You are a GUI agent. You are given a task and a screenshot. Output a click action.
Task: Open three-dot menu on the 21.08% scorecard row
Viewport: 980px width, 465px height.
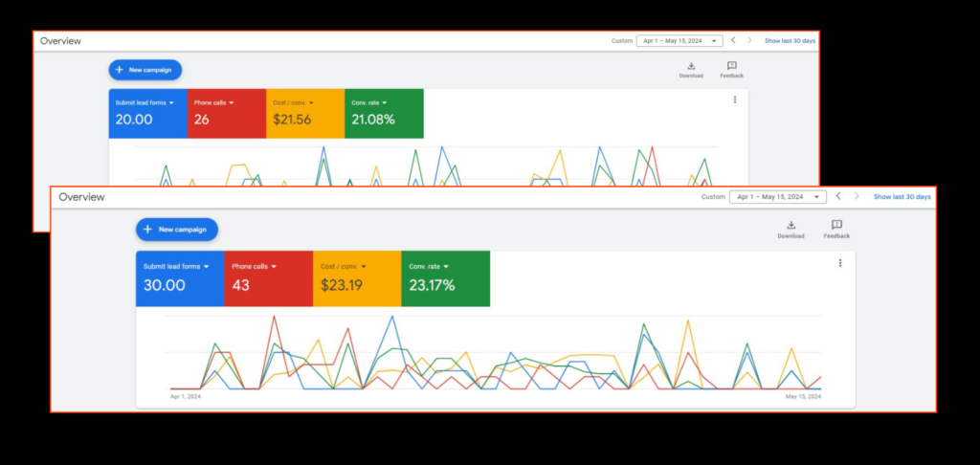point(735,100)
